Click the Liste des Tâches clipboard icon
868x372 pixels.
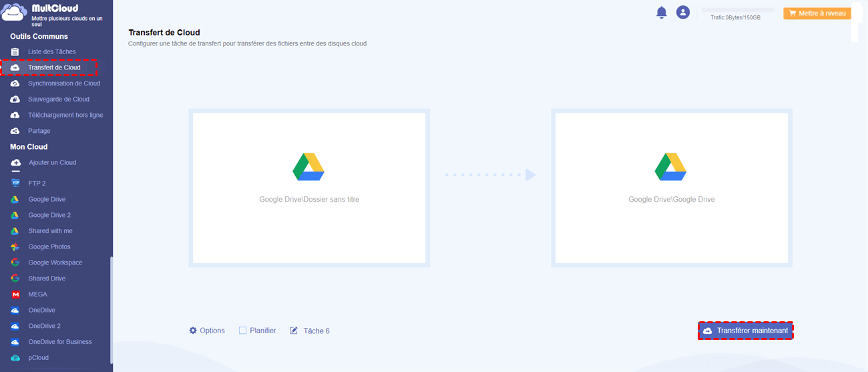(x=15, y=51)
